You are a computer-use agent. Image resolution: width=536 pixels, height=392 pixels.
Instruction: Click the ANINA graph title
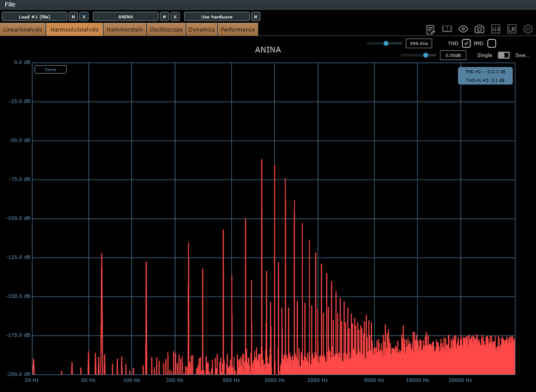pyautogui.click(x=268, y=50)
